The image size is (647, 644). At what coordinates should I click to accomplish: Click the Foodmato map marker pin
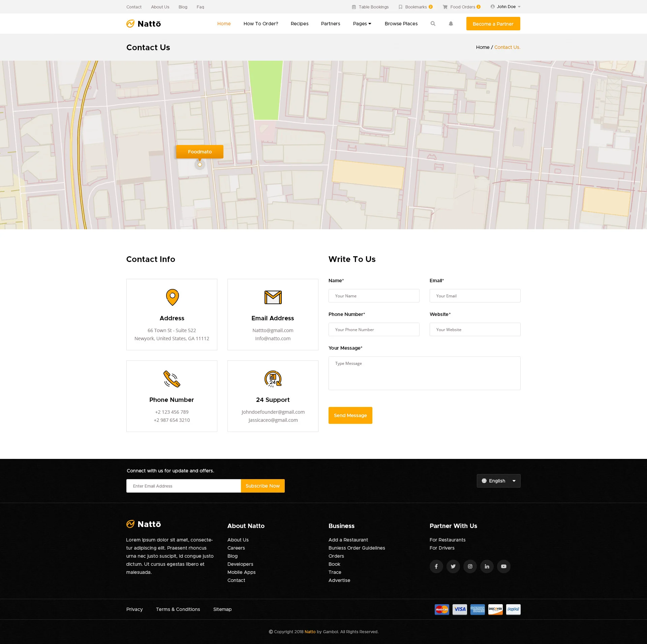pos(200,165)
